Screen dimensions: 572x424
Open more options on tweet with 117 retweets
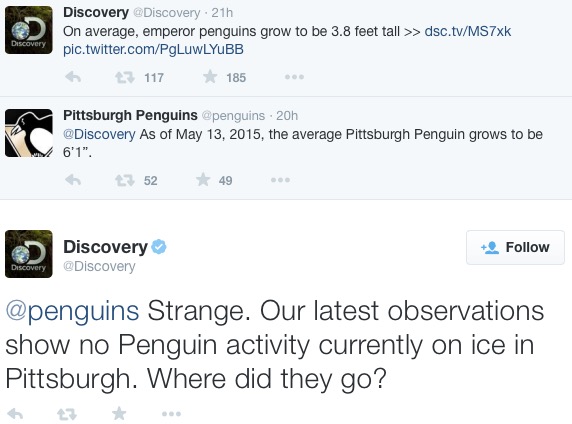click(294, 77)
